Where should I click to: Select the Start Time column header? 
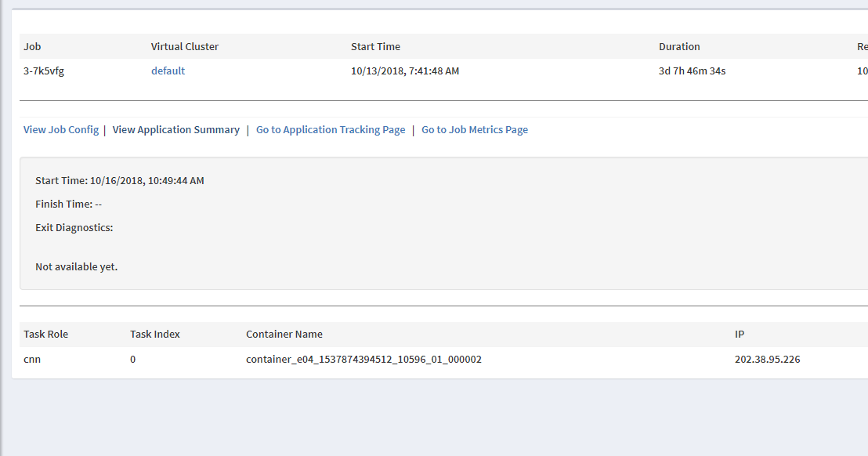375,46
